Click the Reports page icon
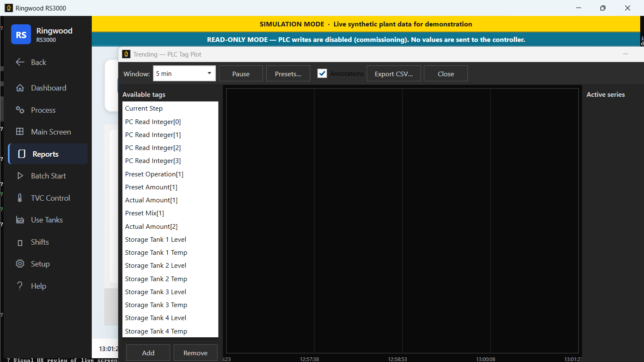This screenshot has width=644, height=362. pos(22,154)
